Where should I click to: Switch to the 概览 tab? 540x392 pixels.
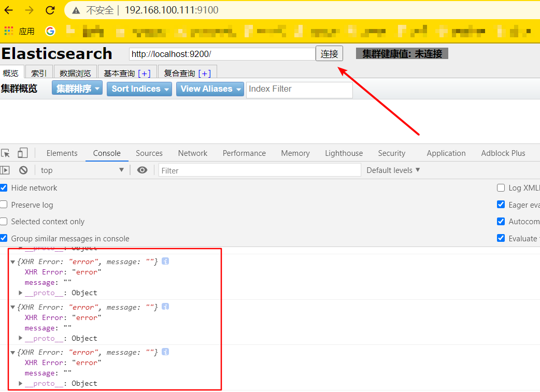[11, 73]
